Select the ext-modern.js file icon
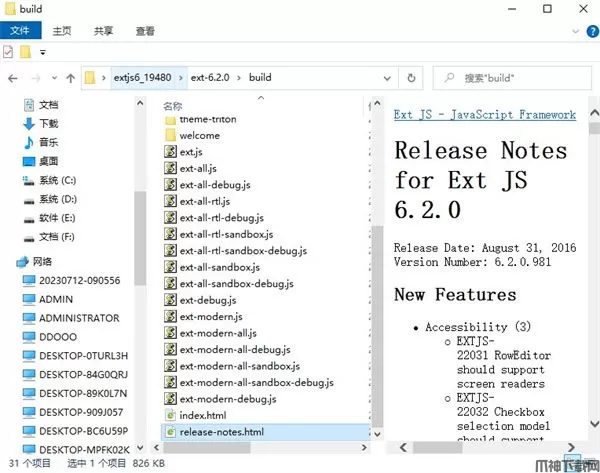The height and width of the screenshot is (473, 600). (170, 316)
